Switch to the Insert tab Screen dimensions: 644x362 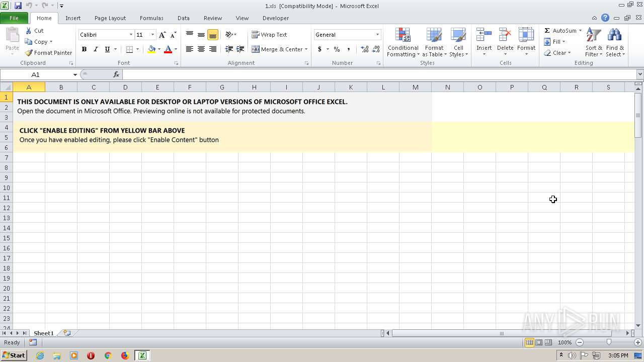coord(73,18)
